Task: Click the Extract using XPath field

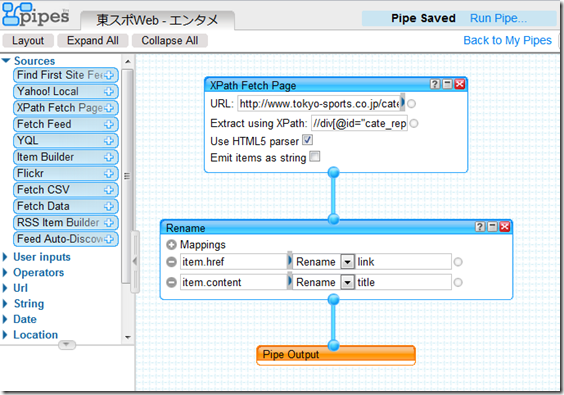Action: 359,124
